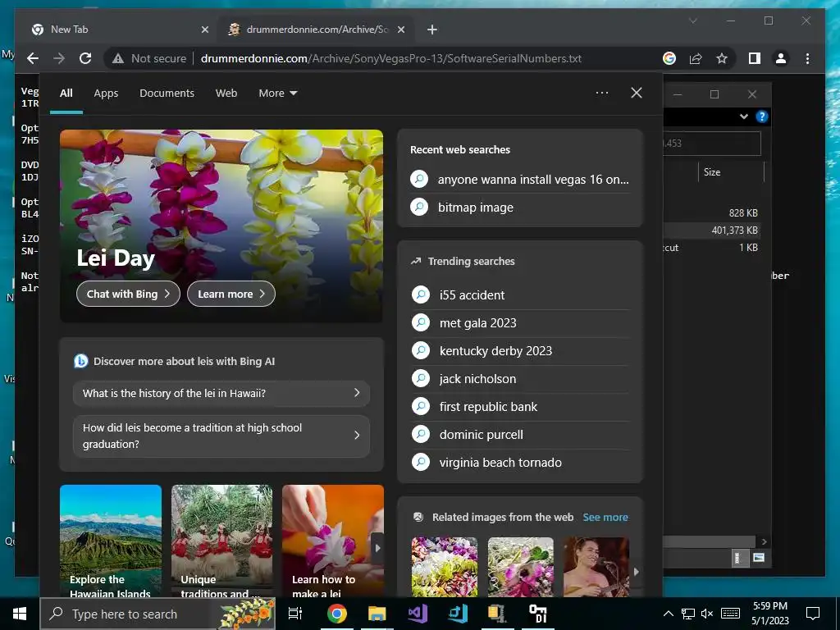Click next arrow on lei cards carousel
The image size is (840, 630).
coord(377,548)
